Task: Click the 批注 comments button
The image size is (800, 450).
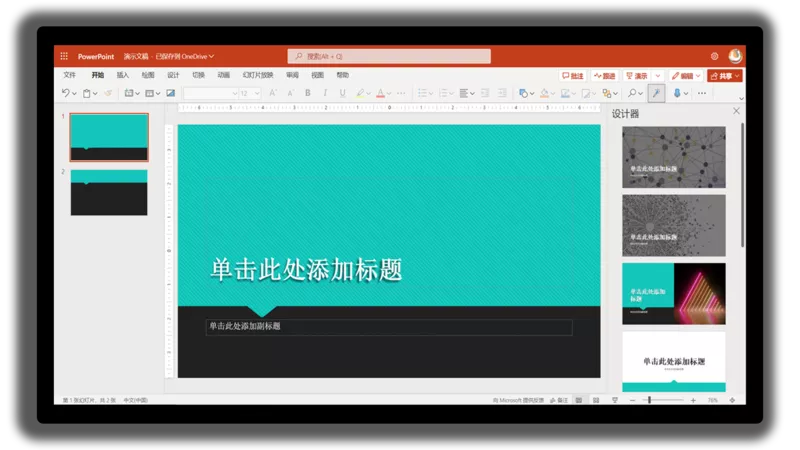Action: [x=573, y=75]
